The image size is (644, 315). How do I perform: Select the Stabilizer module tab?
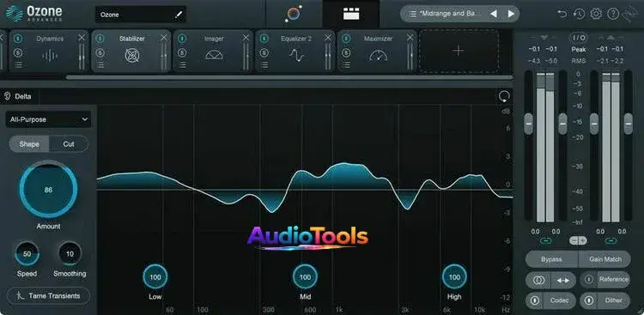[x=131, y=51]
